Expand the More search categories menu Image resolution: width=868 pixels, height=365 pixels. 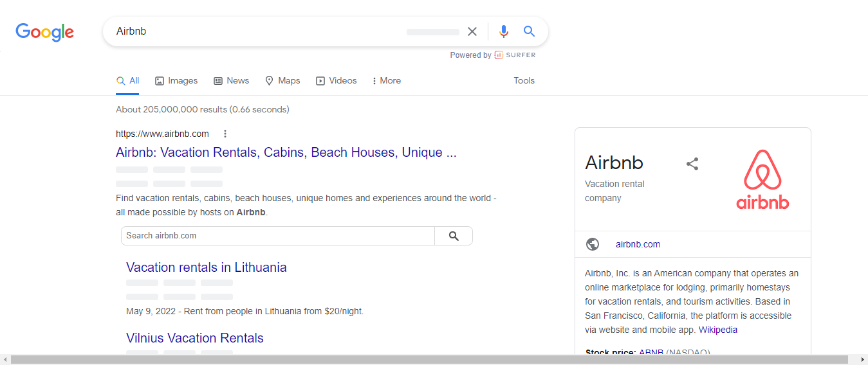pyautogui.click(x=386, y=81)
